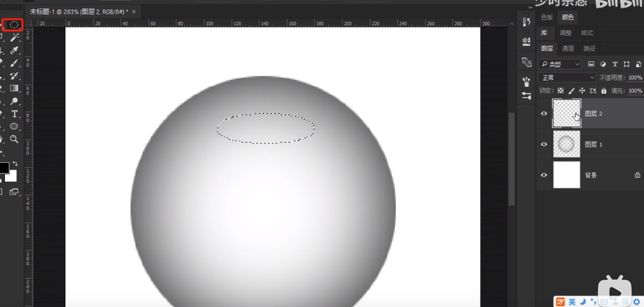The width and height of the screenshot is (644, 307).
Task: Select the Gradient tool
Action: pos(14,88)
